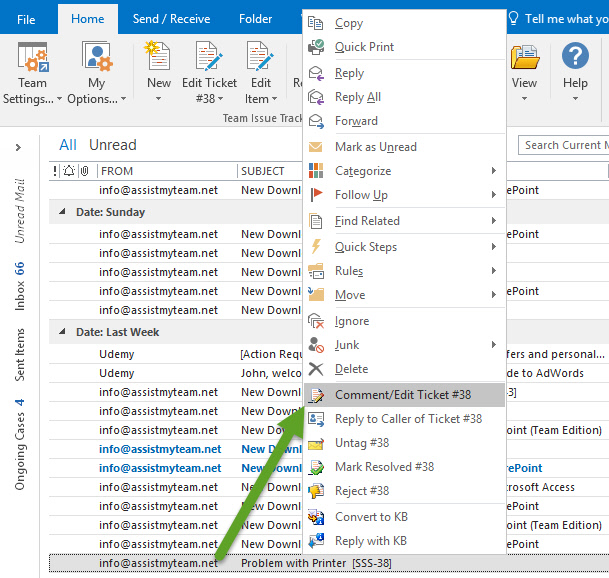Click the Search Current Mailbox field
Screen dimensions: 609x578
coord(563,145)
